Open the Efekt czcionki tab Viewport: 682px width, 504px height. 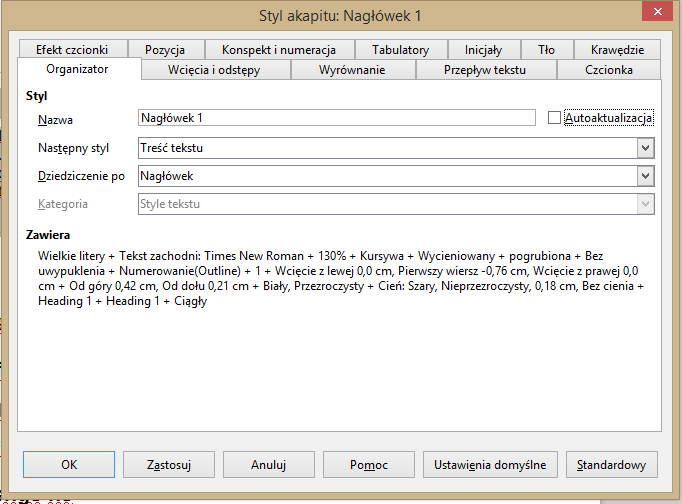coord(73,50)
